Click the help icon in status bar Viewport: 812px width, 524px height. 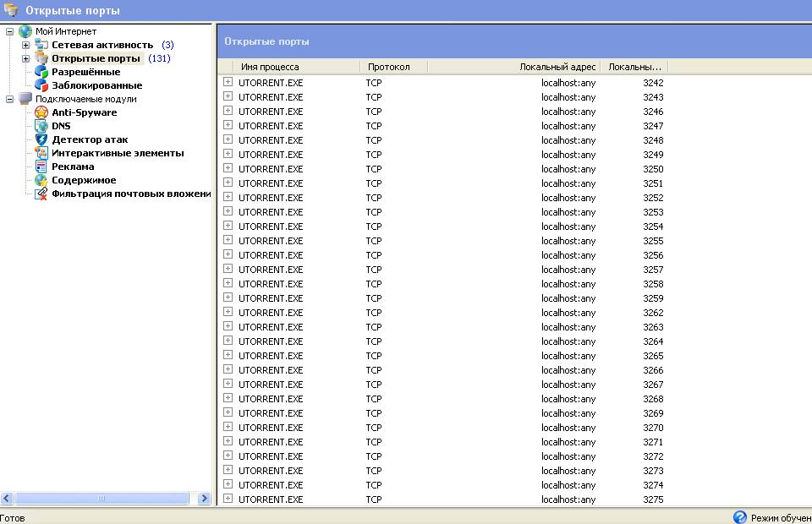(740, 517)
